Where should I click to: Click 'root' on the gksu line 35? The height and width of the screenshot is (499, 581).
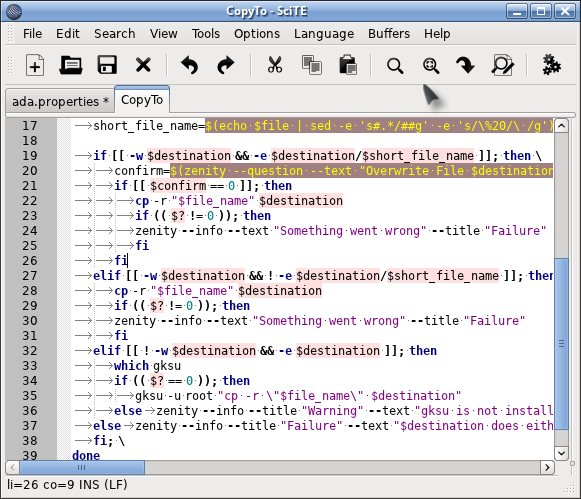(x=199, y=396)
